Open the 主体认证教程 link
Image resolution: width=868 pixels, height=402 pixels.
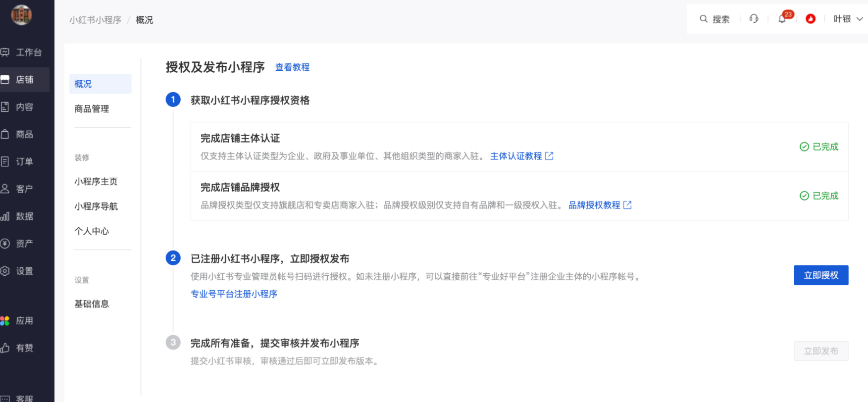pyautogui.click(x=516, y=156)
